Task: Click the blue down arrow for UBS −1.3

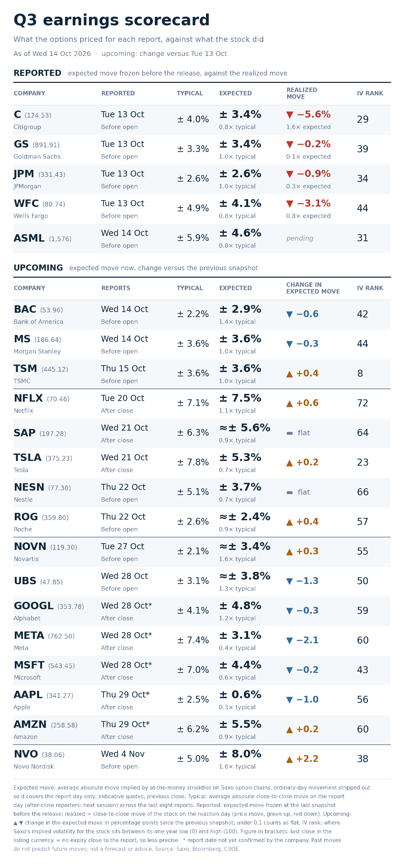Action: tap(290, 581)
